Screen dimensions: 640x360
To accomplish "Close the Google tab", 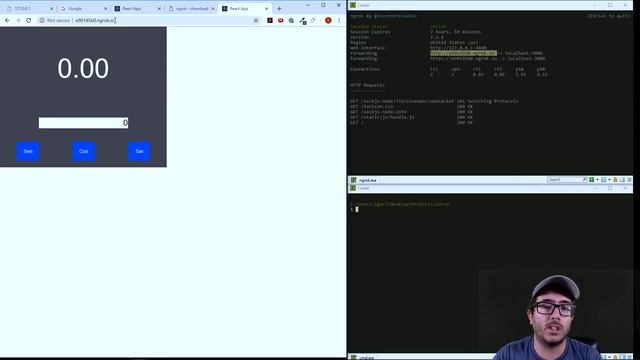I will 105,9.
